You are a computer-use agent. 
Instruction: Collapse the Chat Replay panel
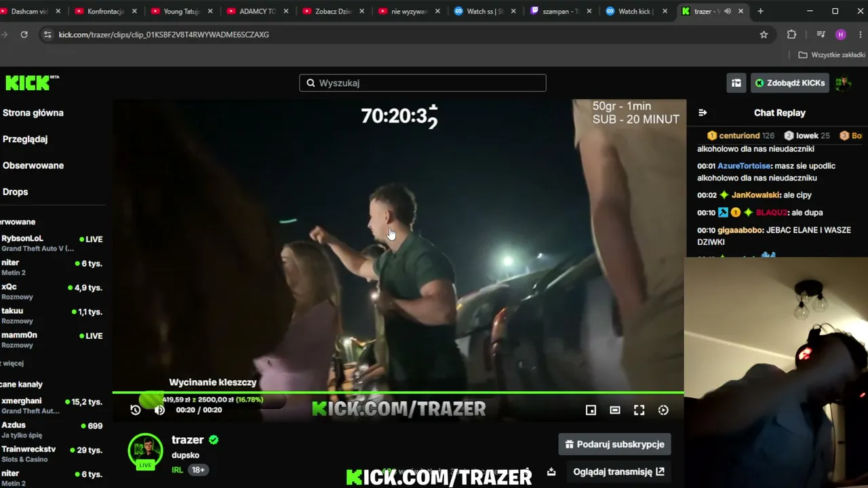tap(703, 113)
